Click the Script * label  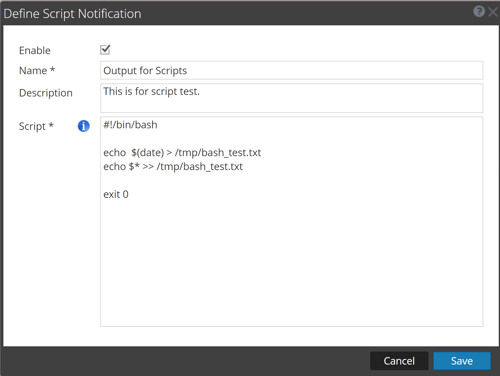[x=36, y=126]
